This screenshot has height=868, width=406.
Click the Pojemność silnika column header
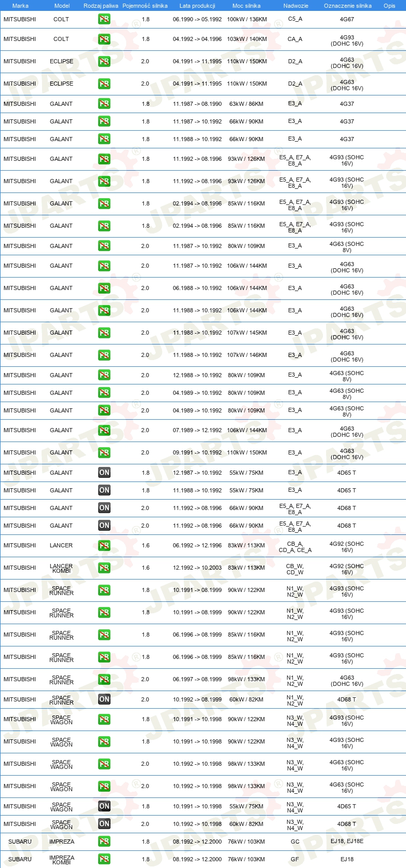point(145,6)
